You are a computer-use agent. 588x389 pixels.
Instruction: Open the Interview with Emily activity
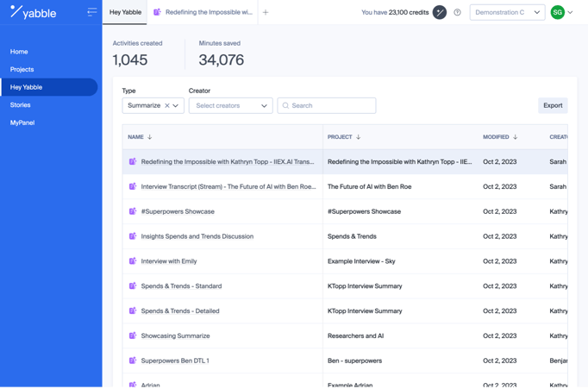point(169,261)
